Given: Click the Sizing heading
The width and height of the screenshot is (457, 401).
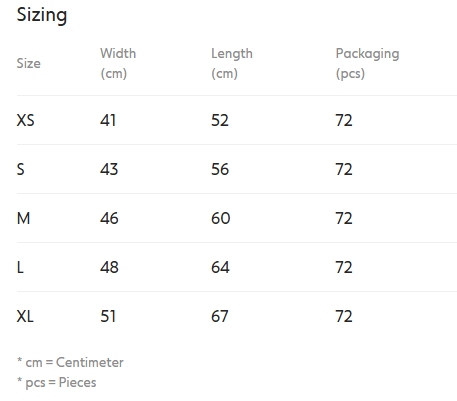Looking at the screenshot, I should [x=42, y=16].
